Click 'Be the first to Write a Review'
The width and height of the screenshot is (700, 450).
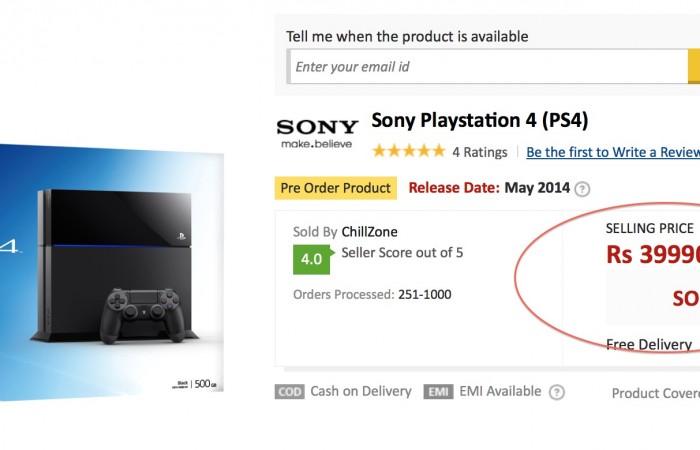tap(612, 153)
